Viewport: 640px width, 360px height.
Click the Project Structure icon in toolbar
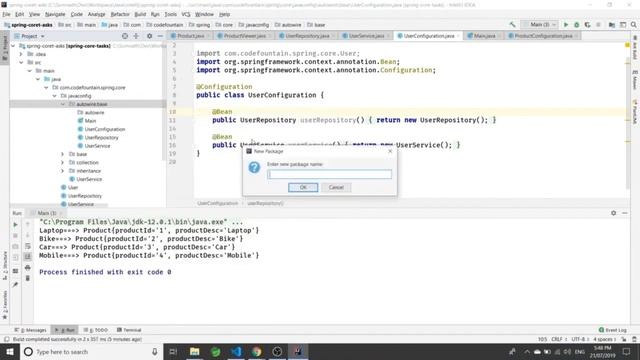pyautogui.click(x=611, y=25)
